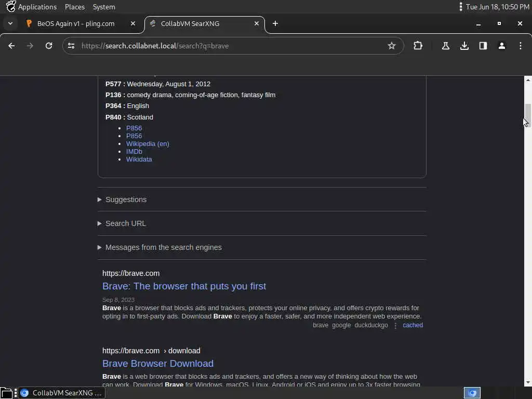The height and width of the screenshot is (399, 532).
Task: Click the 'P840 : Scotland' text
Action: [129, 117]
